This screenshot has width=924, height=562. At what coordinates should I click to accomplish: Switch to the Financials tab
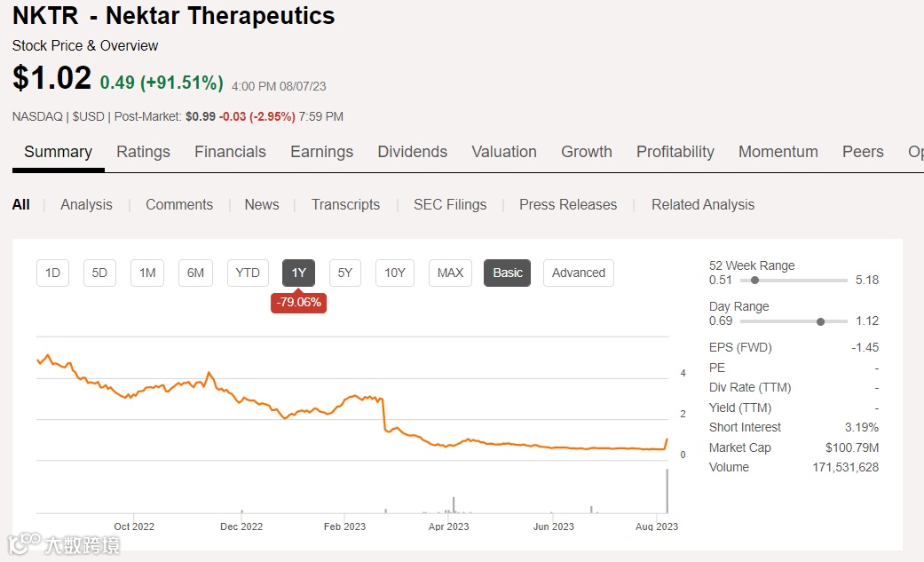click(230, 152)
